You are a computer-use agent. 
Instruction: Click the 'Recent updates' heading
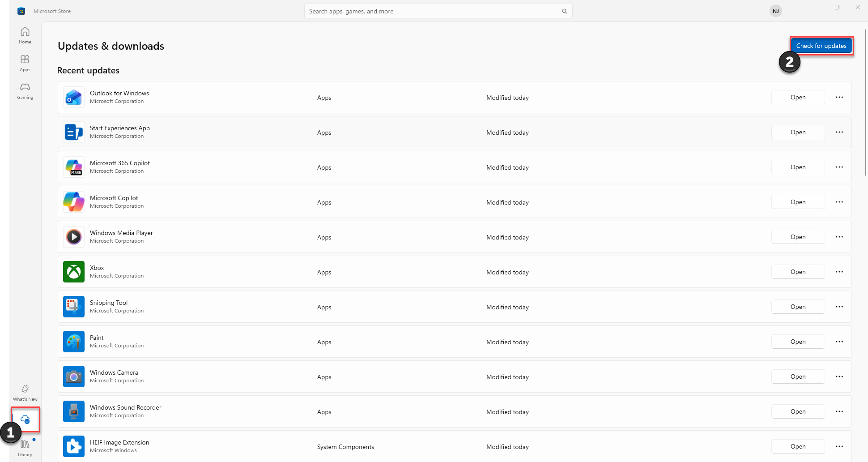click(x=88, y=70)
